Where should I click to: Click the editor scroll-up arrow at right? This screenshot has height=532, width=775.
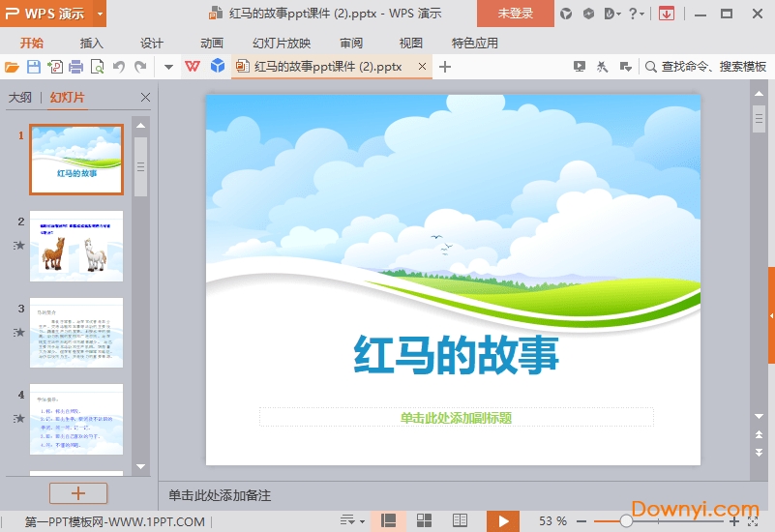click(759, 94)
